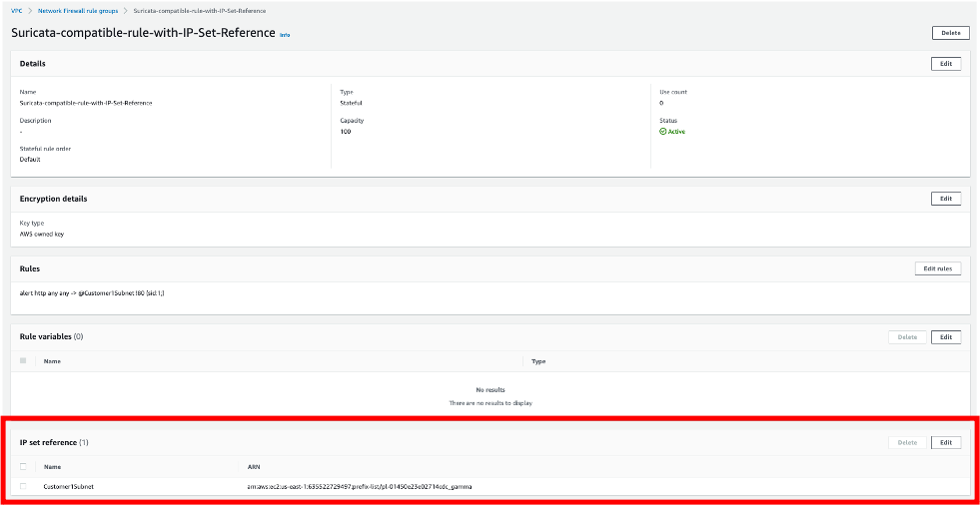
Task: Click the AWS owned key value
Action: (x=41, y=235)
